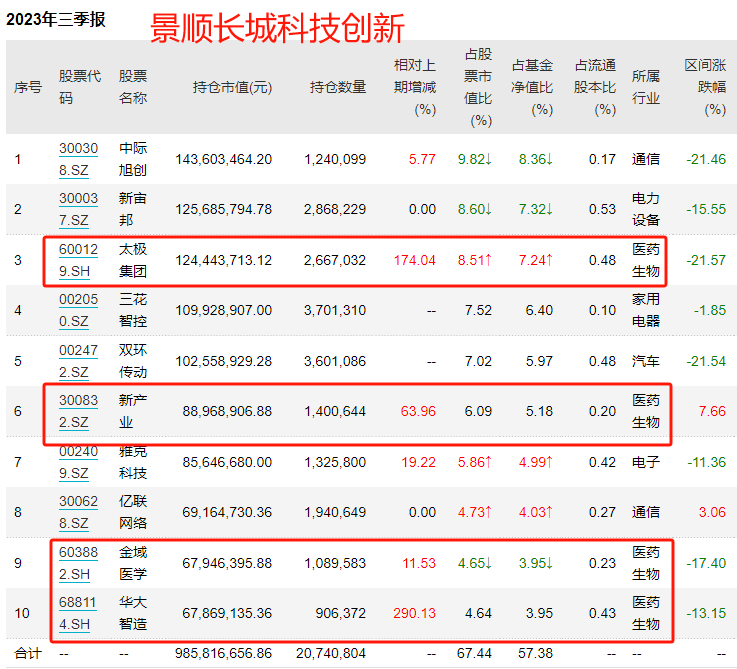The width and height of the screenshot is (737, 669).
Task: Click the 区间涨跌幅(%) column header
Action: 705,87
